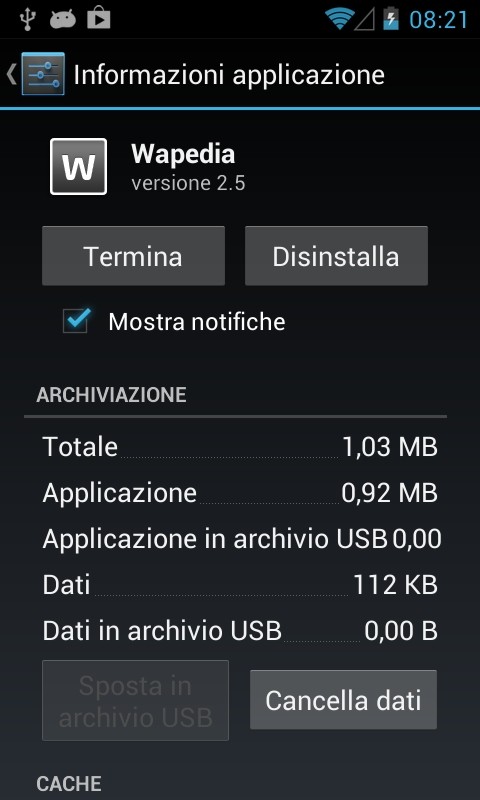
Task: Uncheck the Mostra notifiche checkbox
Action: (77, 321)
